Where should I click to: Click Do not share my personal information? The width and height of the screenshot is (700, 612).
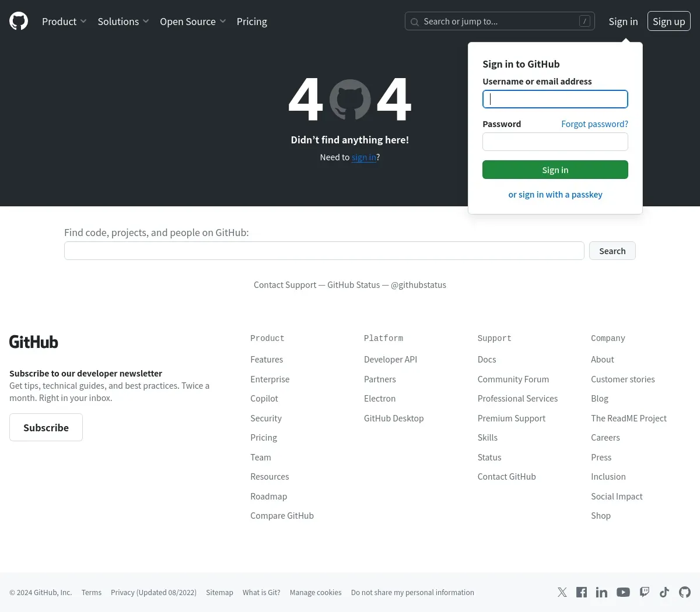coord(412,593)
